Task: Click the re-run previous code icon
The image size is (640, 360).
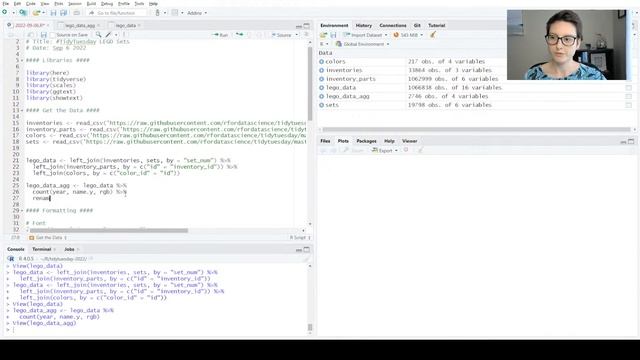Action: (x=240, y=35)
